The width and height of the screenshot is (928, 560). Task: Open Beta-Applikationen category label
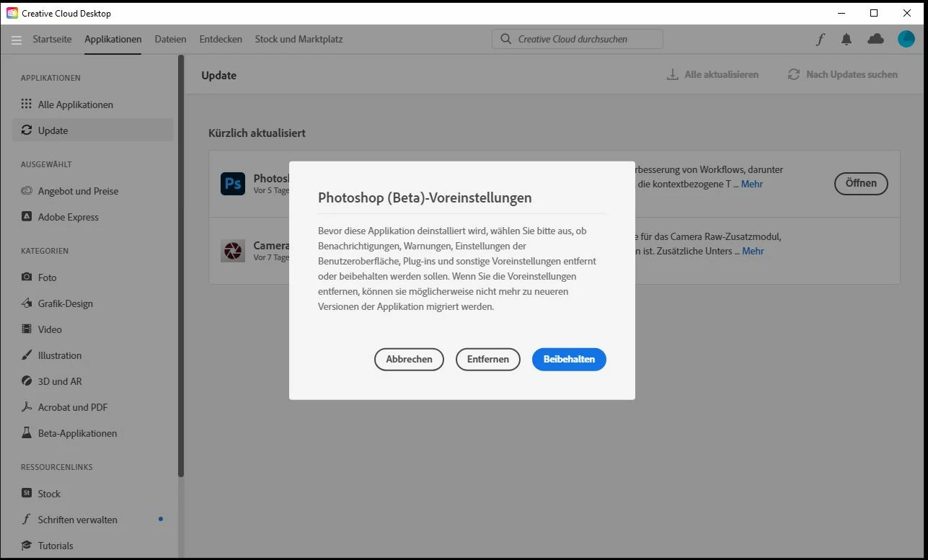pos(77,433)
